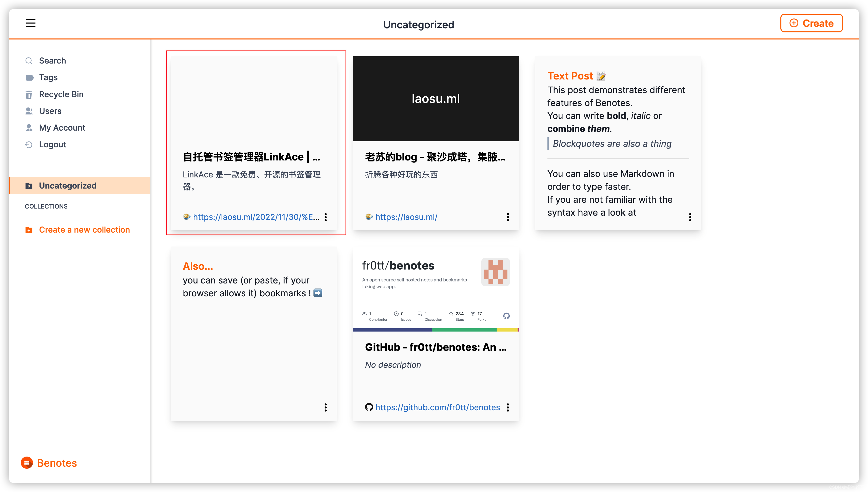The width and height of the screenshot is (868, 492).
Task: Open the hamburger menu icon
Action: (31, 23)
